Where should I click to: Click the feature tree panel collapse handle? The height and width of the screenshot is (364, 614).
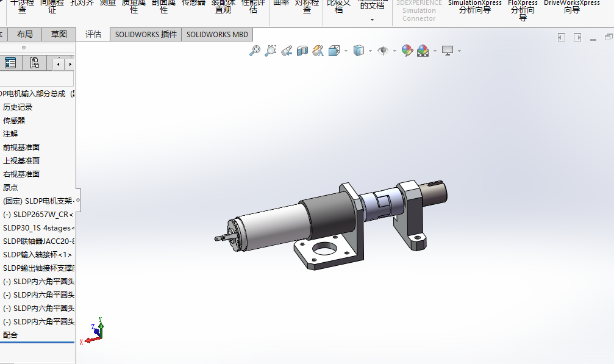[78, 200]
